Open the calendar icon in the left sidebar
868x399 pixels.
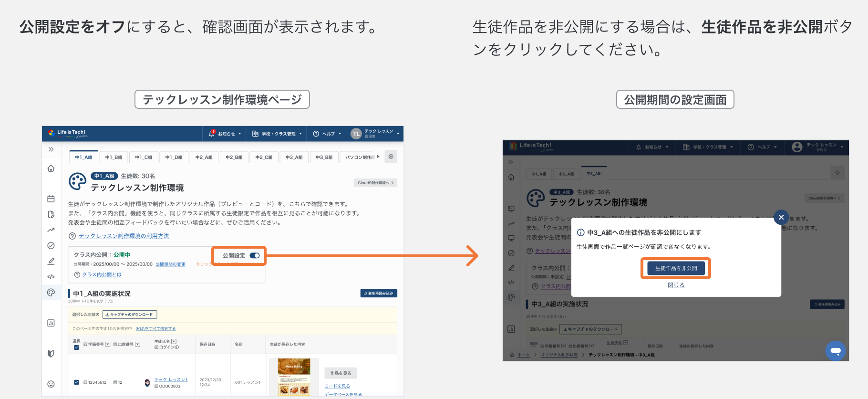(x=51, y=199)
